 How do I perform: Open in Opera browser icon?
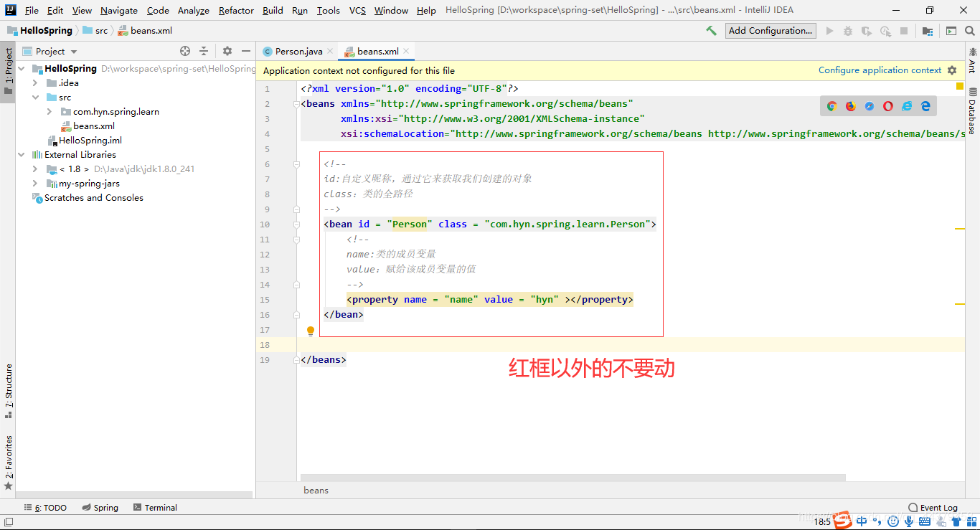888,106
